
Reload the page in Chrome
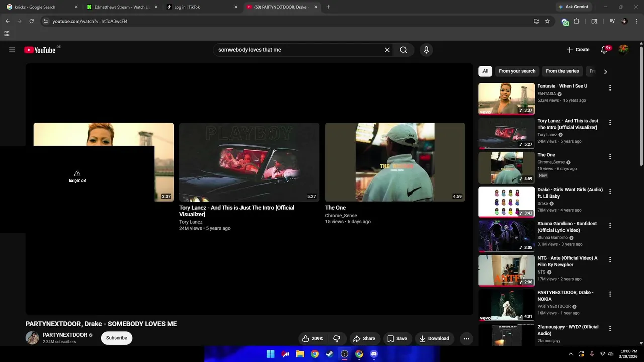[31, 21]
